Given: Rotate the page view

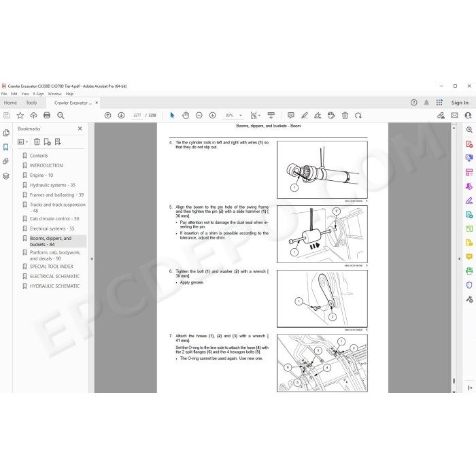Looking at the screenshot, I should (x=358, y=116).
